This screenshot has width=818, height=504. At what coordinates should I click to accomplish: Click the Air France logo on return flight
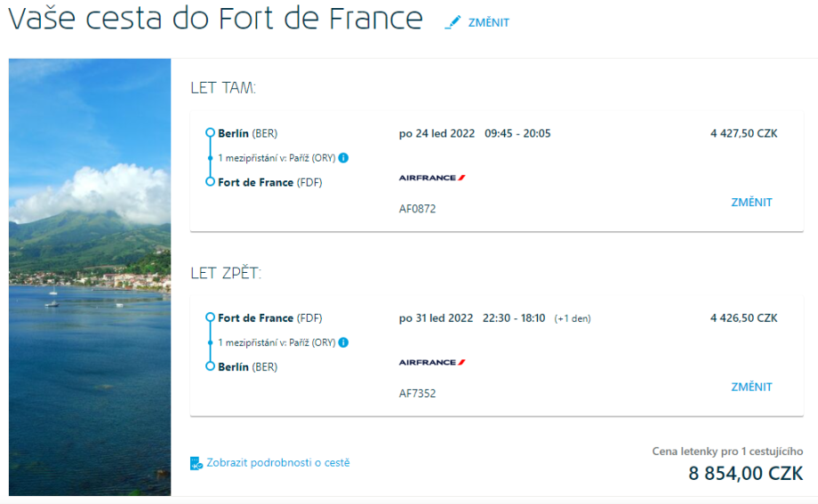point(432,363)
